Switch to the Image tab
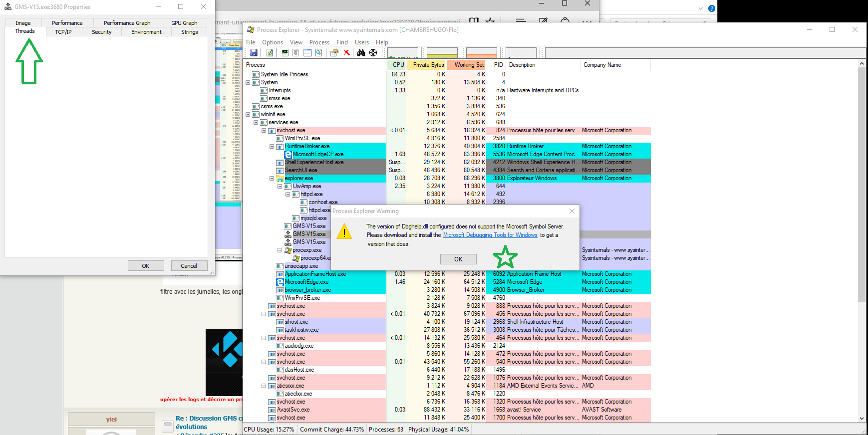 [23, 23]
